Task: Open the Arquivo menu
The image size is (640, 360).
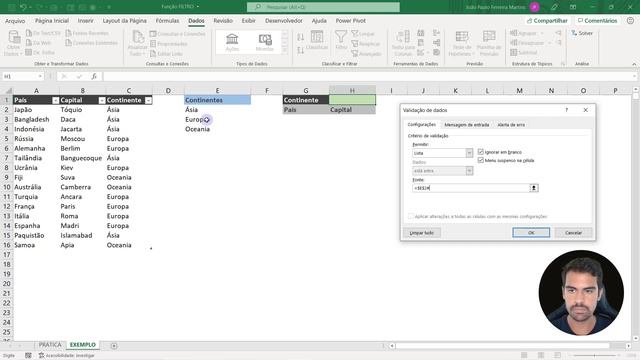Action: 15,21
